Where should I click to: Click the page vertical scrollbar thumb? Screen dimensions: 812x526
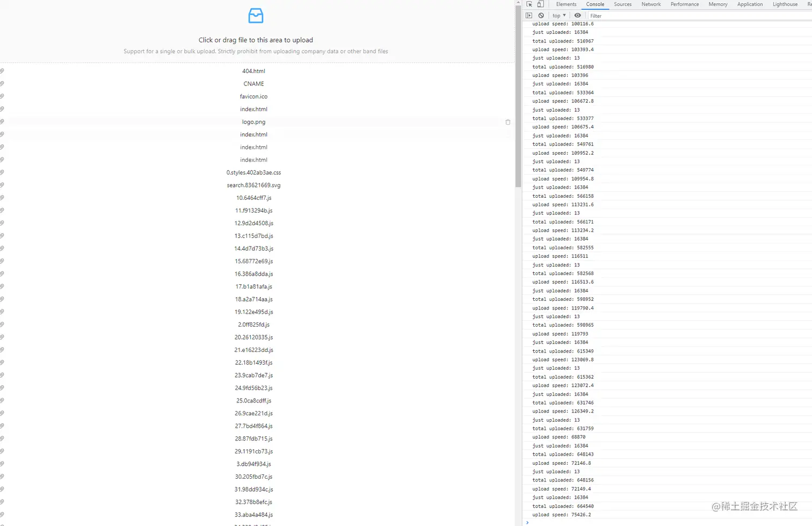tap(518, 97)
